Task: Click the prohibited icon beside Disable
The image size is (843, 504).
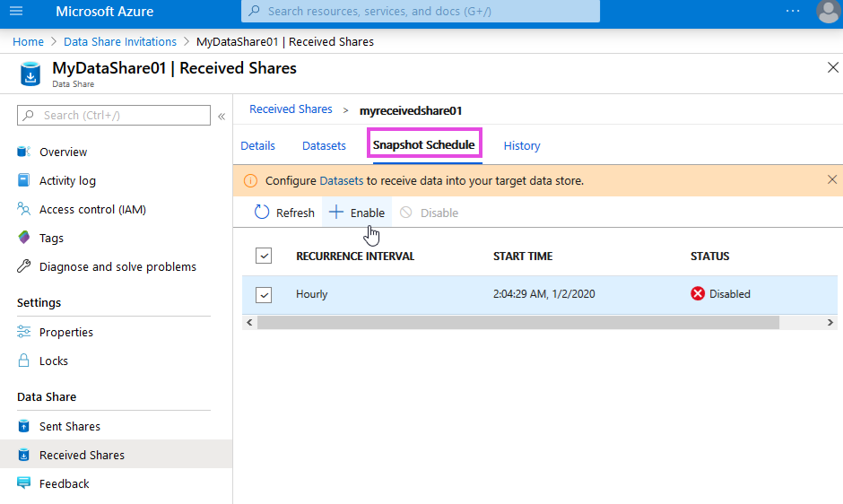Action: 406,213
